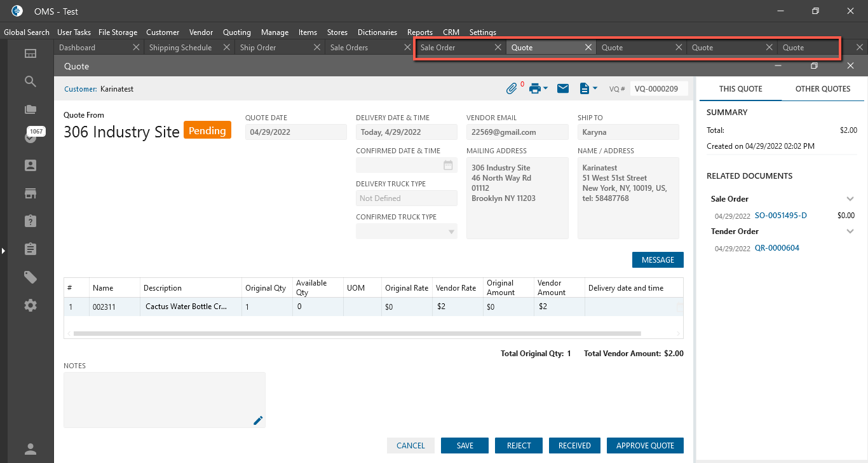Click the APPROVE QUOTE button
868x463 pixels.
pyautogui.click(x=645, y=445)
